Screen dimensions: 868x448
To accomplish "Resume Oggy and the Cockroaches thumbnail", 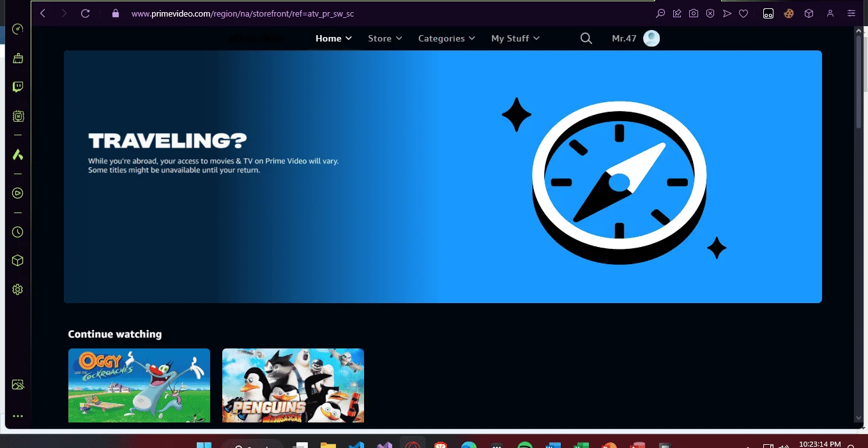I will (139, 385).
